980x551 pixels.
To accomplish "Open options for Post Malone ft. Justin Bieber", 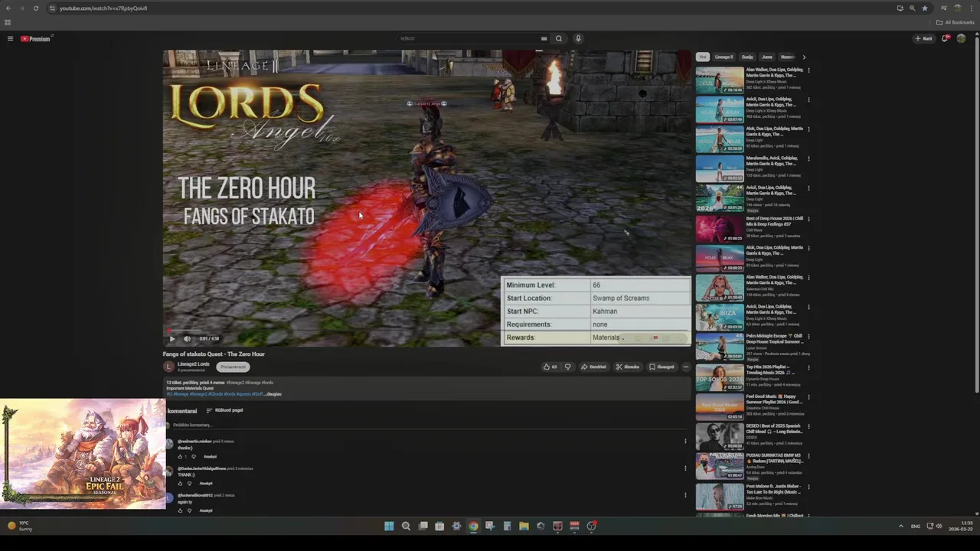I will 808,487.
